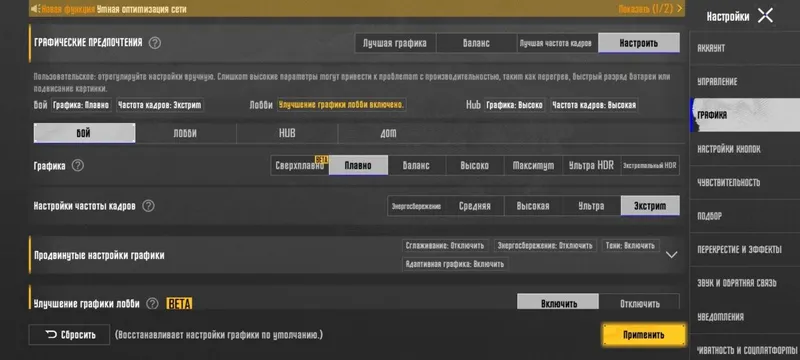Switch to the Лобби tab
Viewport: 800px width, 360px height.
click(x=186, y=133)
